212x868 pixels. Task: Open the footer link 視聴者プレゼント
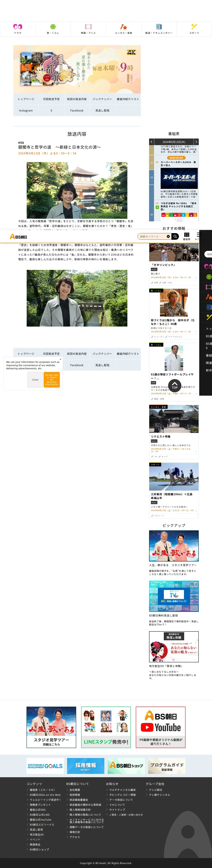pyautogui.click(x=40, y=805)
